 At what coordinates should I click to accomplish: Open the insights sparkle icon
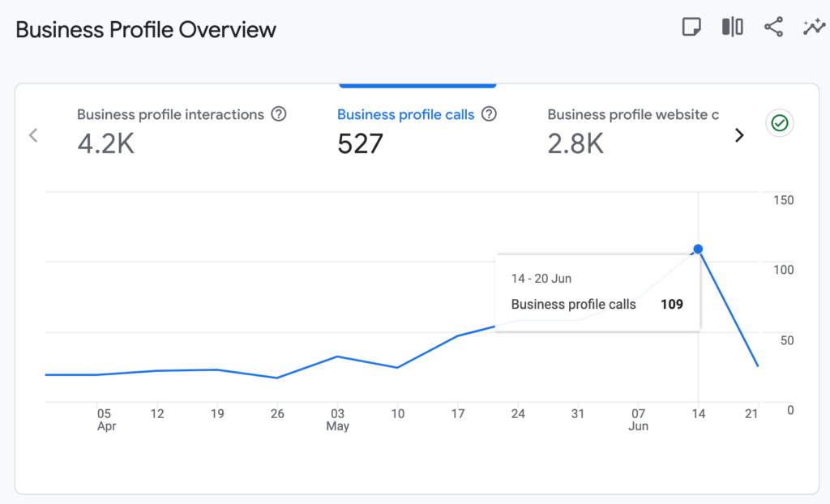[814, 27]
